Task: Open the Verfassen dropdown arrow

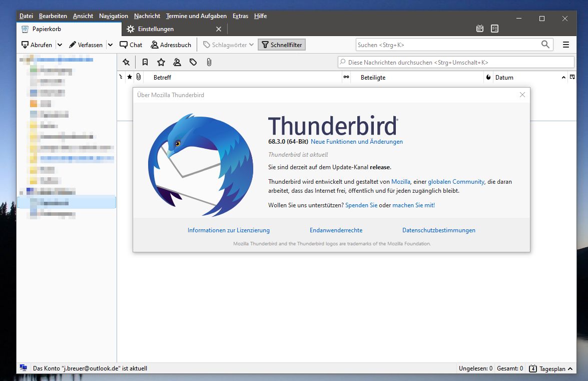Action: point(110,45)
